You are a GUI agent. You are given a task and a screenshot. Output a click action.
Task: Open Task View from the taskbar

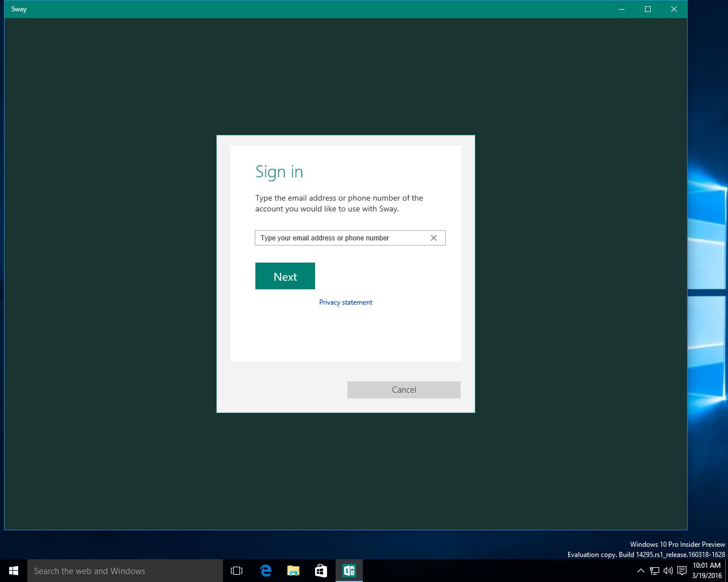(237, 571)
